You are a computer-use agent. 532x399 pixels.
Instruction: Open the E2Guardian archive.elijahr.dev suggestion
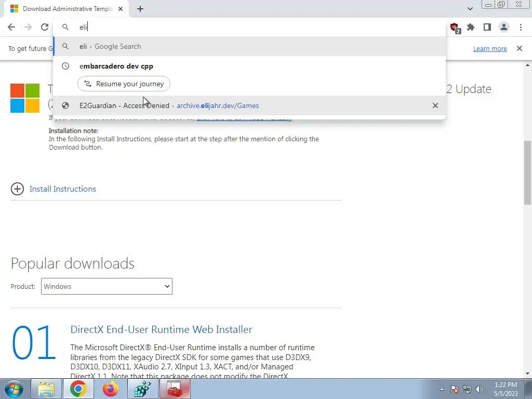point(249,105)
